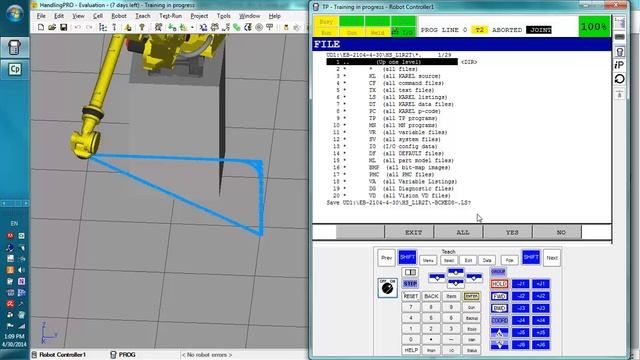Click the up arrow cursor key on pendant

pyautogui.click(x=456, y=272)
